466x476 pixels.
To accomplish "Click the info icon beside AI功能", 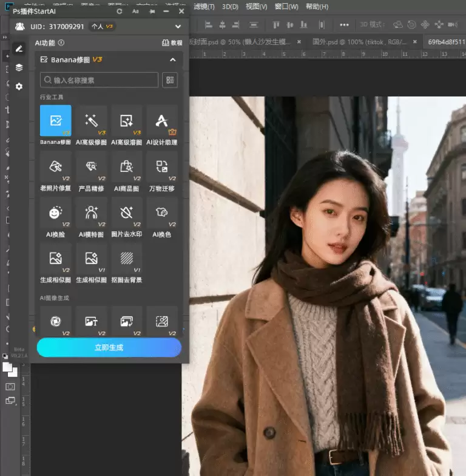I will click(x=61, y=42).
